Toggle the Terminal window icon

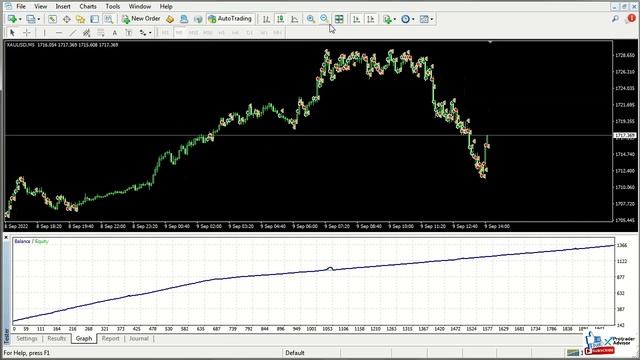click(x=95, y=19)
